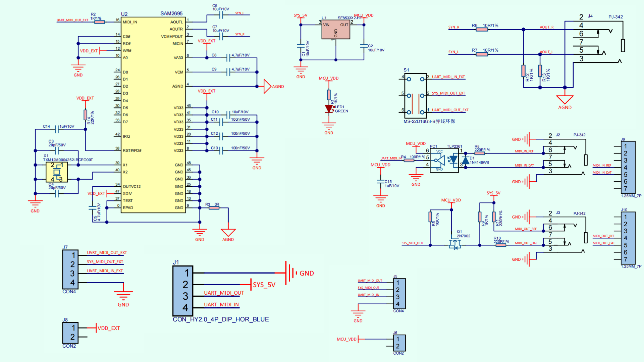Select capacitor C6 on AOUTL output
Viewport: 644px width, 362px height.
click(x=221, y=15)
